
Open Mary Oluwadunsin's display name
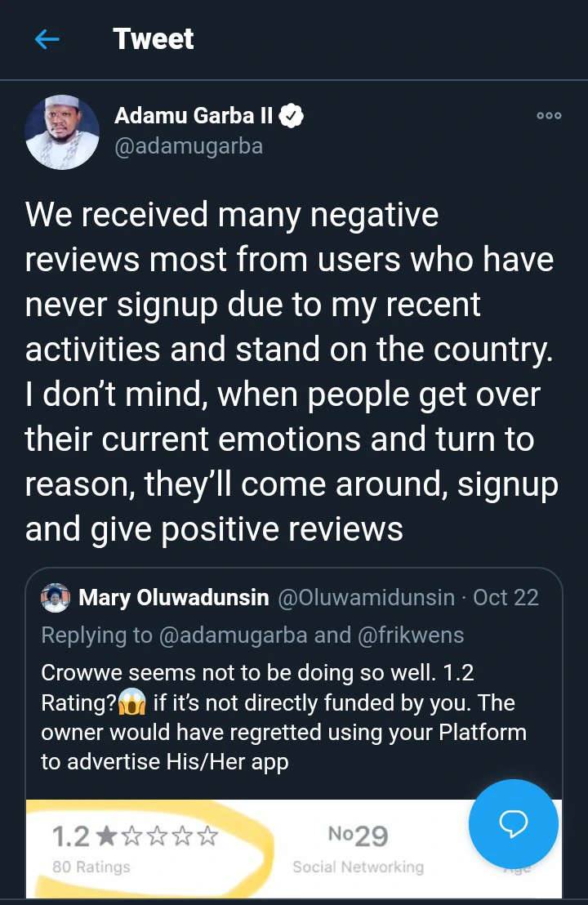pyautogui.click(x=173, y=598)
